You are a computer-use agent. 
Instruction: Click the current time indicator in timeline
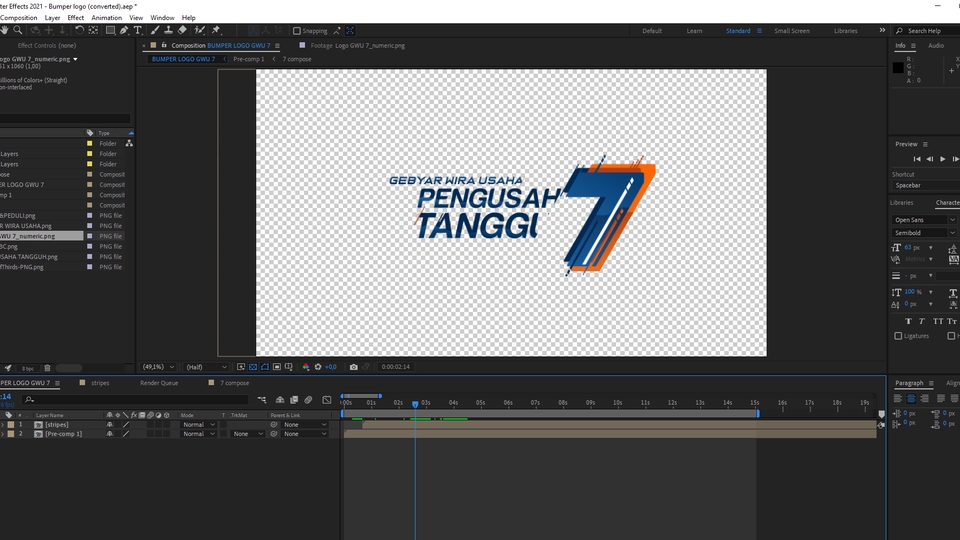(415, 404)
